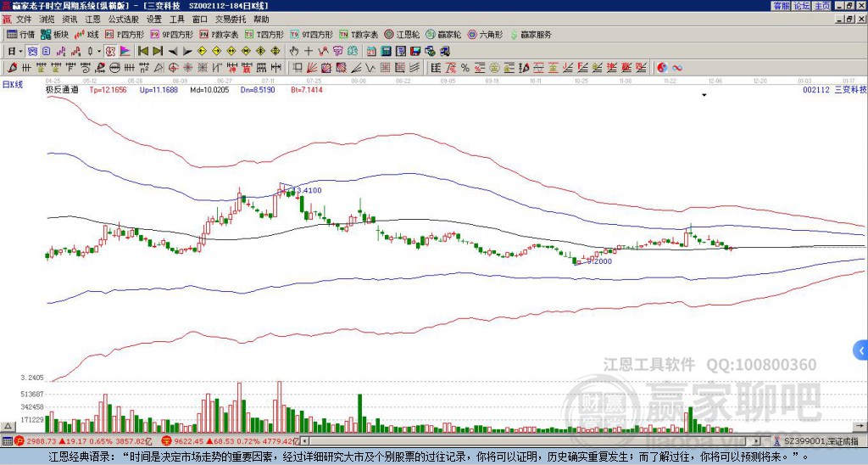Viewport: 868px width, 465px height.
Task: Click the 极反通道 indicator label
Action: click(62, 89)
